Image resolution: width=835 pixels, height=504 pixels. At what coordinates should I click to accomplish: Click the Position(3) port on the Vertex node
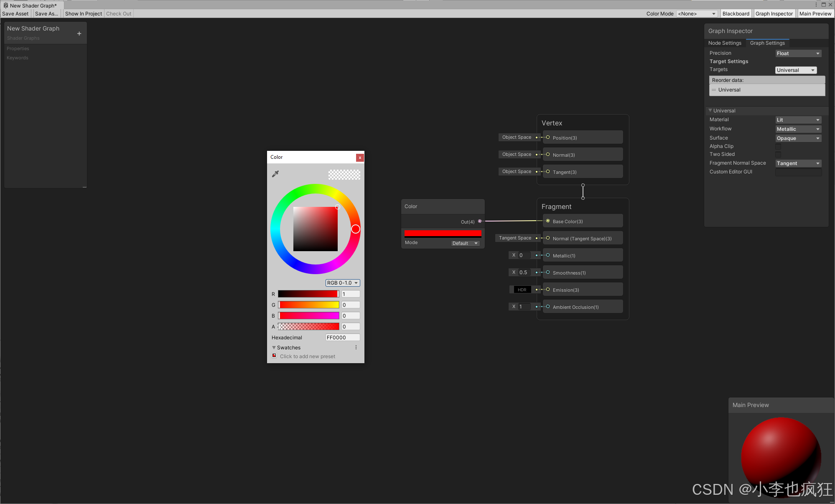(548, 137)
